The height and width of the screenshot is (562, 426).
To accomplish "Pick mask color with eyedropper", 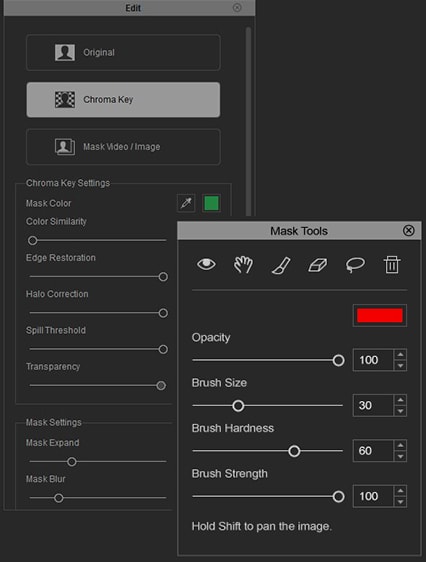I will click(186, 203).
